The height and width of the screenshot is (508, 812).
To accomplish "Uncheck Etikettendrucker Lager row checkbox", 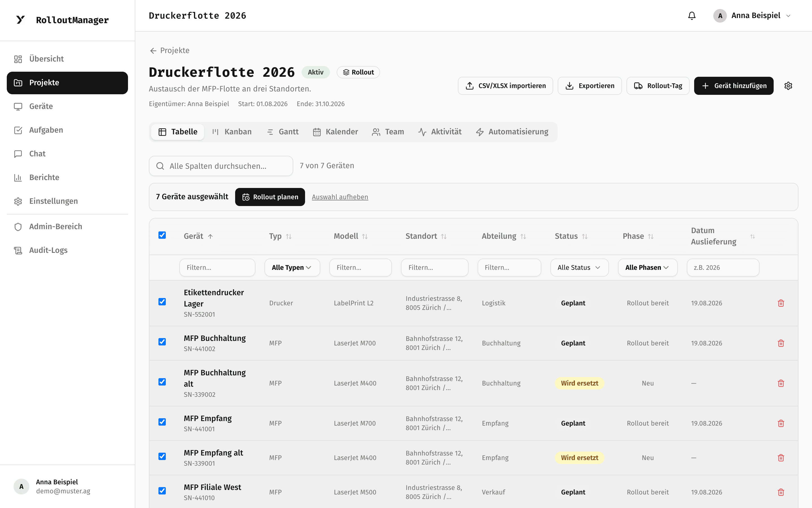I will [162, 302].
